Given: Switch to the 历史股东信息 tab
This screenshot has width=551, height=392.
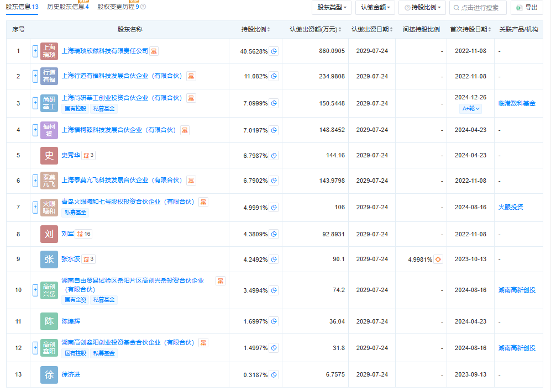Looking at the screenshot, I should 67,7.
